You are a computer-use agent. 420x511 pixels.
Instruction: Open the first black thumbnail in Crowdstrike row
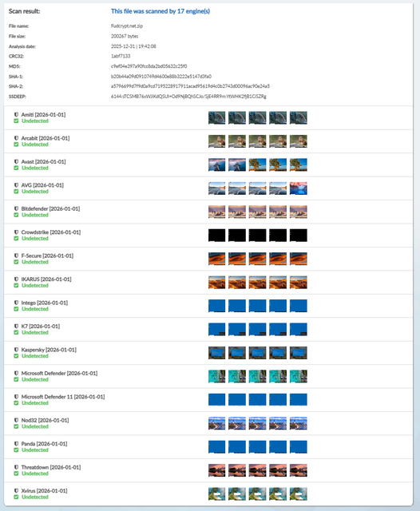coord(216,236)
